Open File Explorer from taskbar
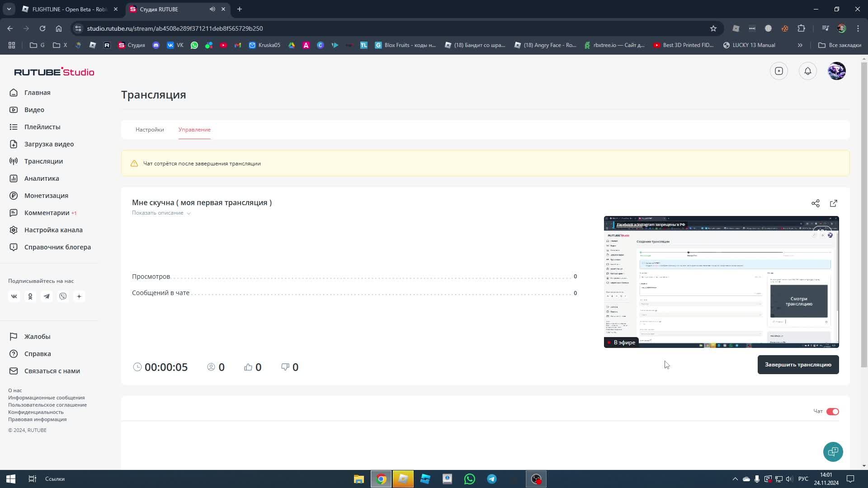 (x=359, y=479)
